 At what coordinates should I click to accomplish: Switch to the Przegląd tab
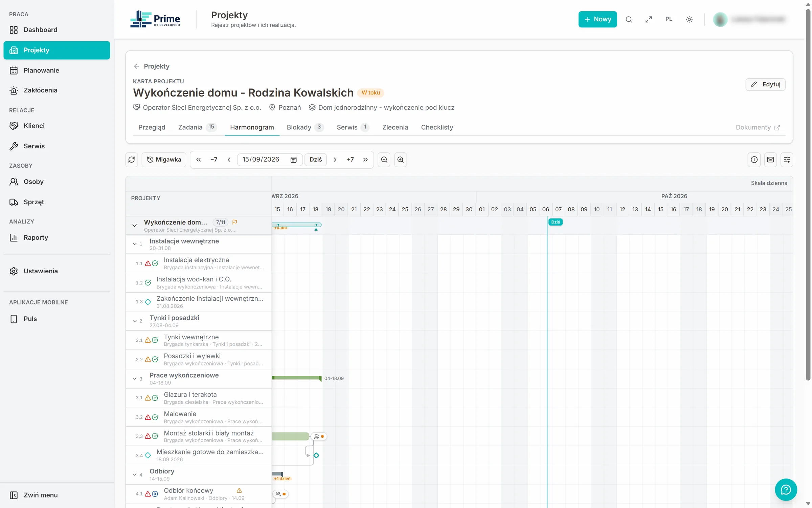(152, 127)
